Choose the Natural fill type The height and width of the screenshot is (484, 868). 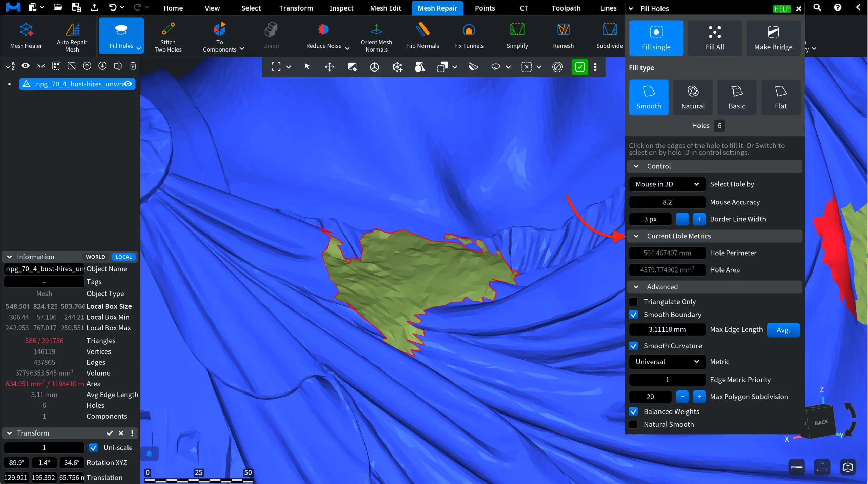coord(692,97)
